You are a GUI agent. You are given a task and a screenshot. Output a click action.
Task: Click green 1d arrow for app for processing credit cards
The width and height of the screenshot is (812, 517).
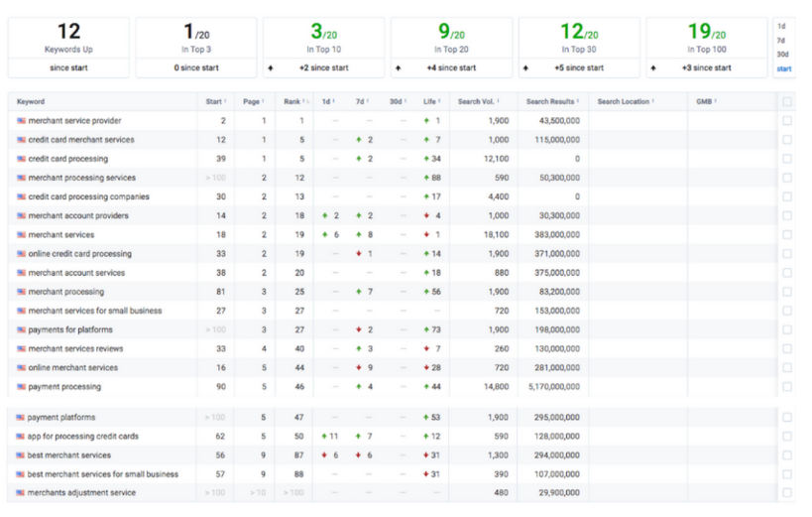click(324, 436)
